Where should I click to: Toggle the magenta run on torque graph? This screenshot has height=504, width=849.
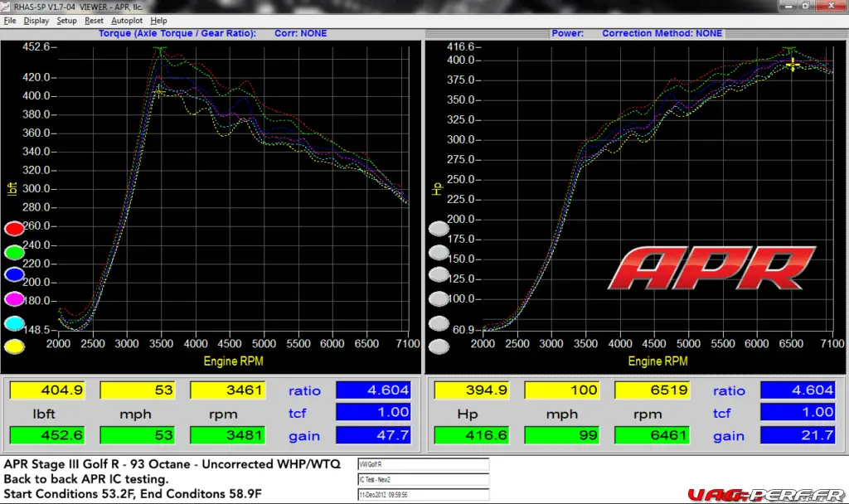15,298
